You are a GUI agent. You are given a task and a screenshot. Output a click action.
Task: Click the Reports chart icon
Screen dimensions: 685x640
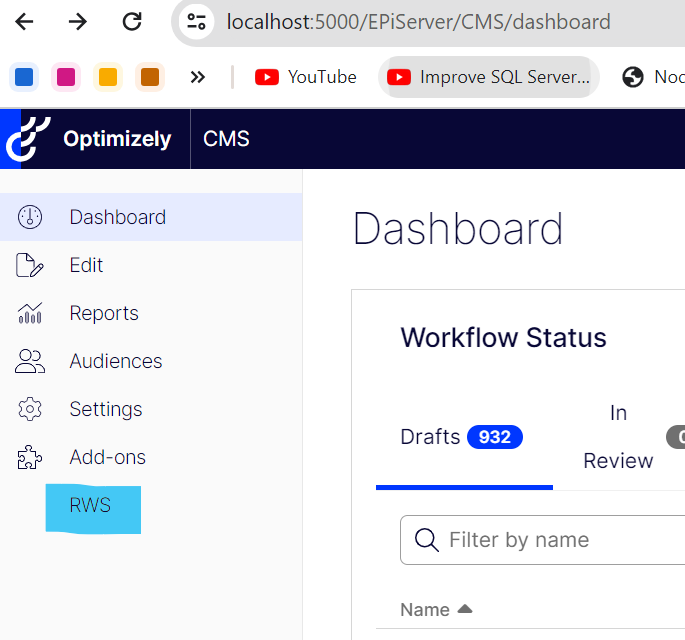30,313
